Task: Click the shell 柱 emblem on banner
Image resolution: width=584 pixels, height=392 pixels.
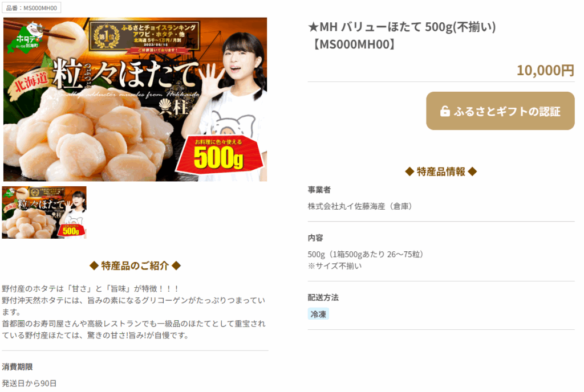Action: (x=173, y=108)
